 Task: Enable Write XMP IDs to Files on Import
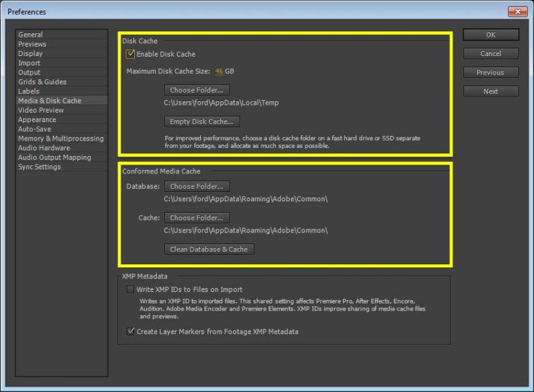click(131, 289)
